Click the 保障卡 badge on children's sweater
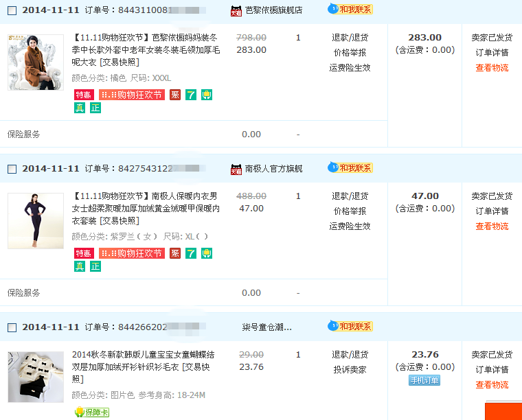 (x=91, y=412)
